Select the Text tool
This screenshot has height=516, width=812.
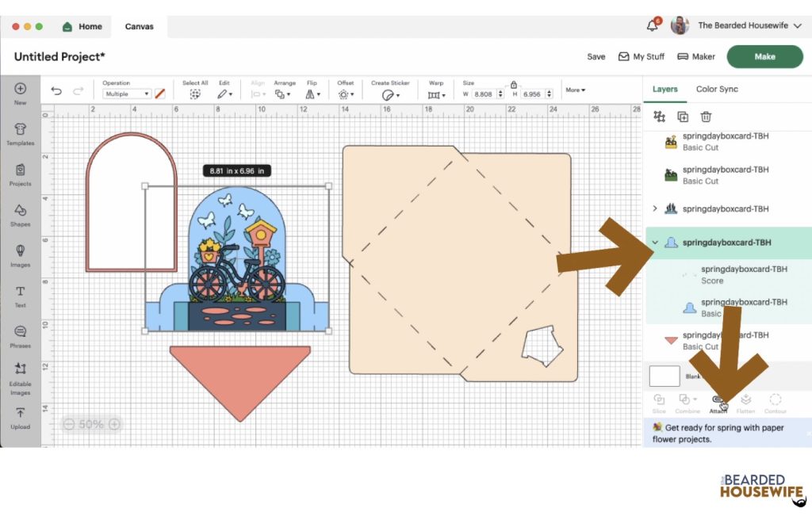coord(21,296)
